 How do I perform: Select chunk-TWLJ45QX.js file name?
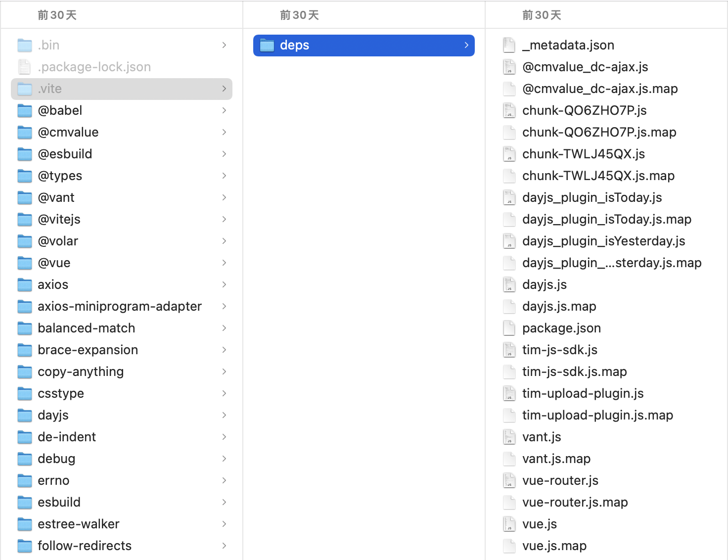(584, 154)
